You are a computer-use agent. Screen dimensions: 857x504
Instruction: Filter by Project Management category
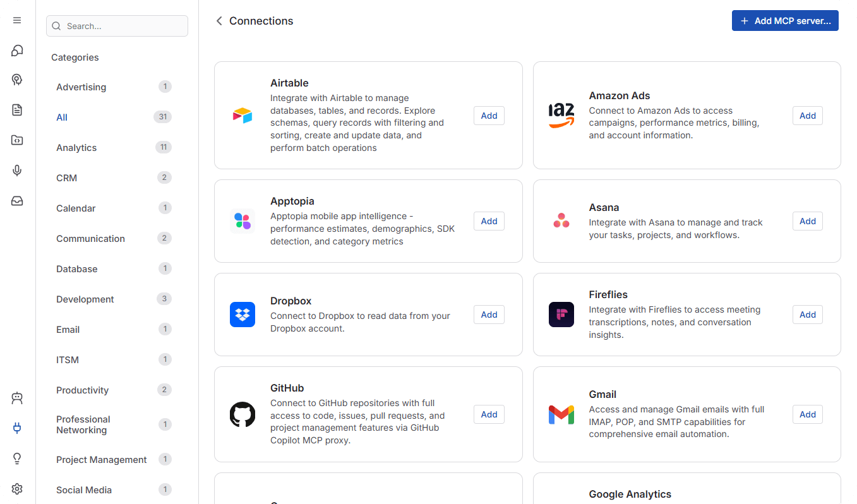101,460
